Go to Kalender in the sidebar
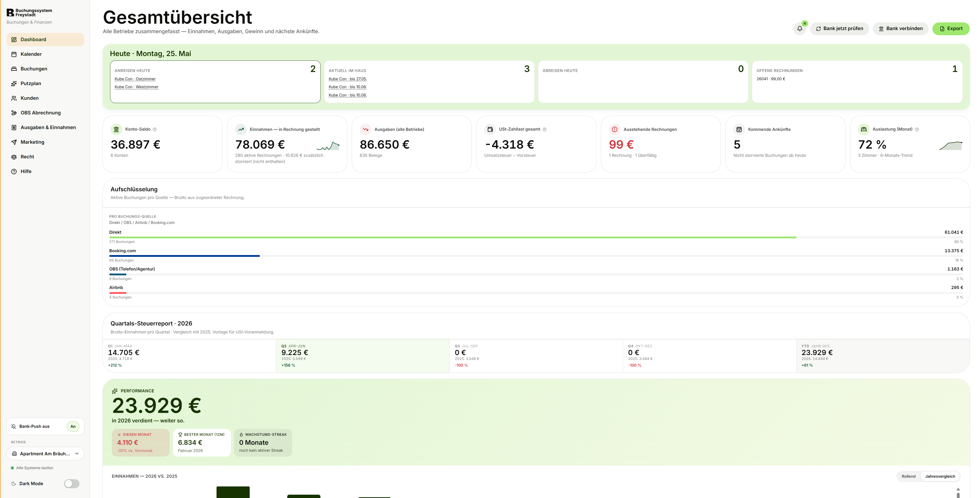980x498 pixels. (x=45, y=55)
